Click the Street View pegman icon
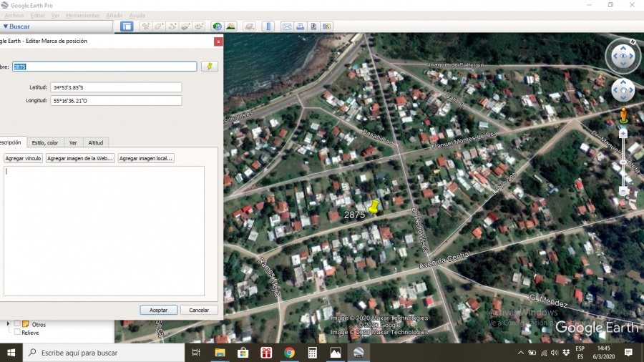Viewport: 644px width, 362px height. pyautogui.click(x=623, y=115)
